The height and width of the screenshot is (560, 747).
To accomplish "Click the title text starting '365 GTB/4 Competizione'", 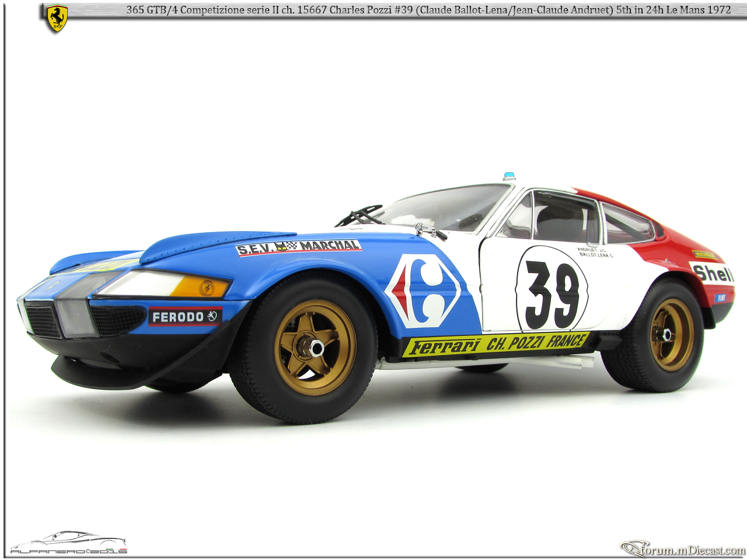I will pyautogui.click(x=428, y=10).
